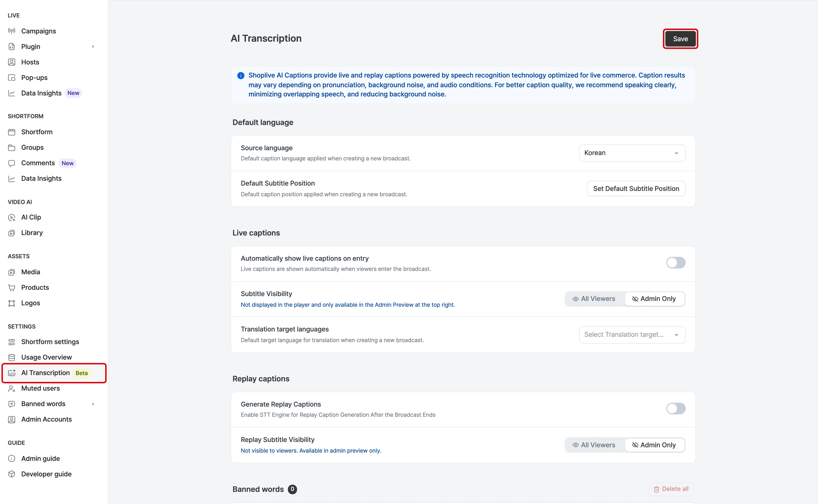This screenshot has height=504, width=818.
Task: Click the blue info icon in banner
Action: point(241,76)
